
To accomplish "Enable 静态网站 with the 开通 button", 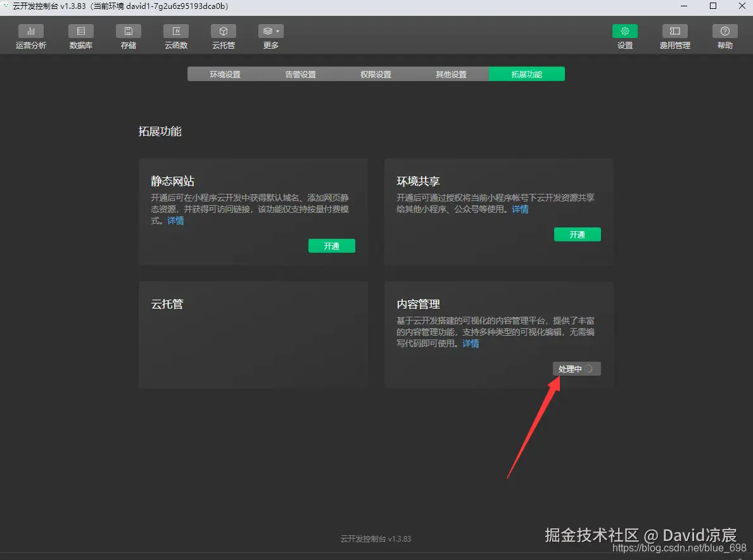I will (331, 246).
